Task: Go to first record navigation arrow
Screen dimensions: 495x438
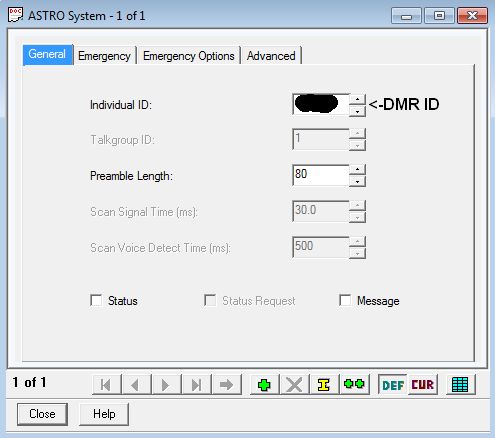Action: tap(106, 385)
